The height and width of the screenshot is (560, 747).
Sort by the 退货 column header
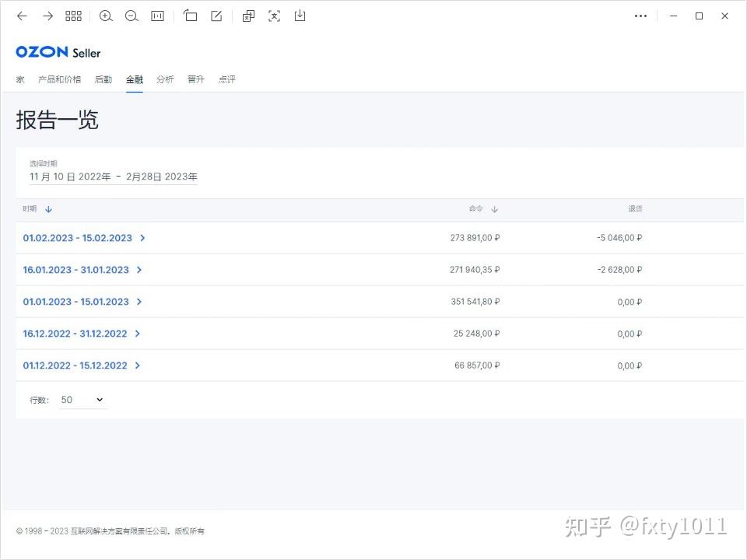(x=635, y=208)
